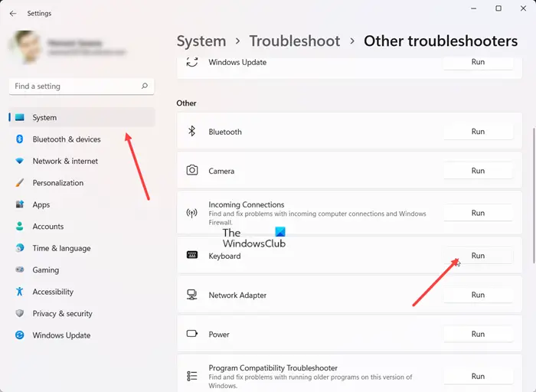Click the Privacy & security shield icon

pyautogui.click(x=20, y=313)
